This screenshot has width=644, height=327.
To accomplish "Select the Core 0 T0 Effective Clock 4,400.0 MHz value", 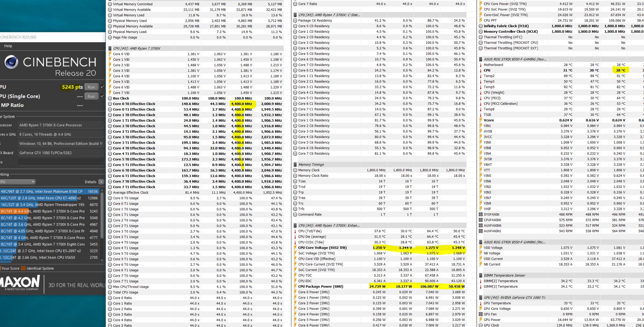I will 242,104.
